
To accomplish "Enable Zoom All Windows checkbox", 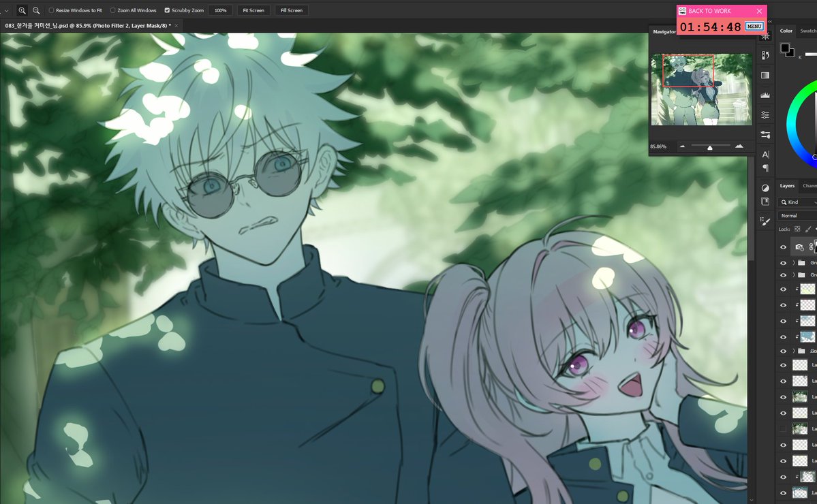I will click(112, 10).
